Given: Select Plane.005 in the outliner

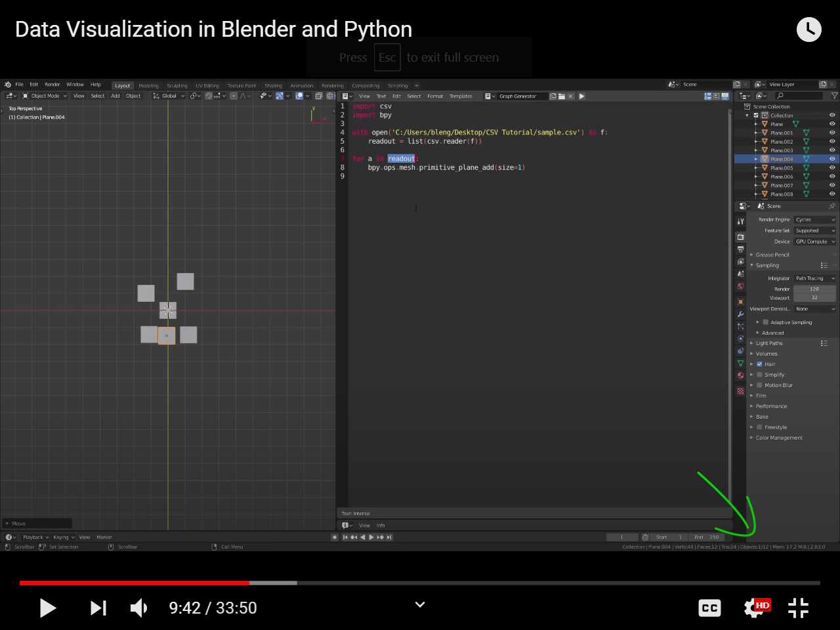Looking at the screenshot, I should 782,168.
